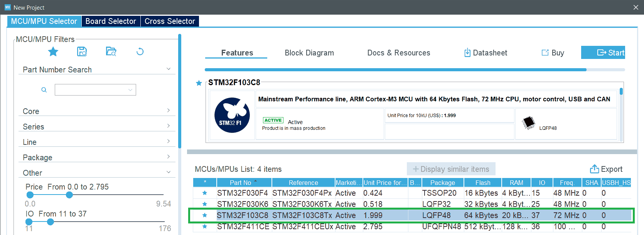Screen dimensions: 644x235
Task: Click the LQFP48 chip package image
Action: click(x=528, y=123)
